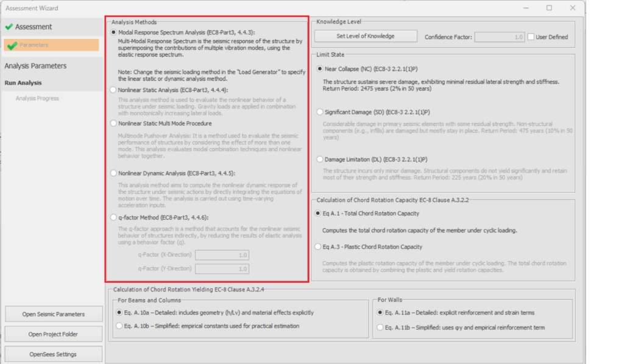Image resolution: width=624 pixels, height=364 pixels.
Task: Open OpenSees Settings
Action: tap(54, 354)
